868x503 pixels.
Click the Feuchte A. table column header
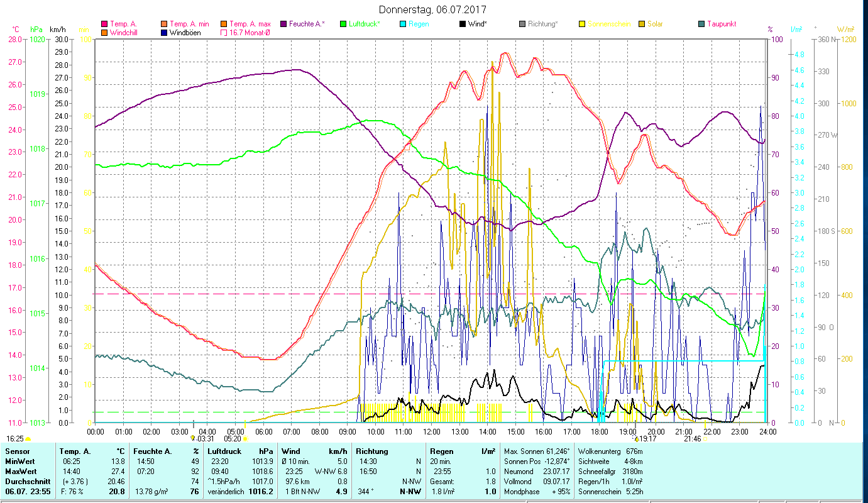point(151,451)
